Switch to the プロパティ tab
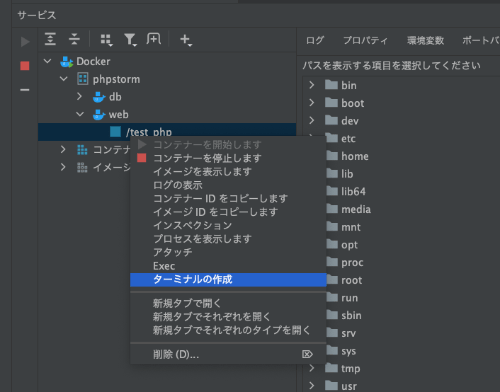The width and height of the screenshot is (500, 392). pos(365,41)
